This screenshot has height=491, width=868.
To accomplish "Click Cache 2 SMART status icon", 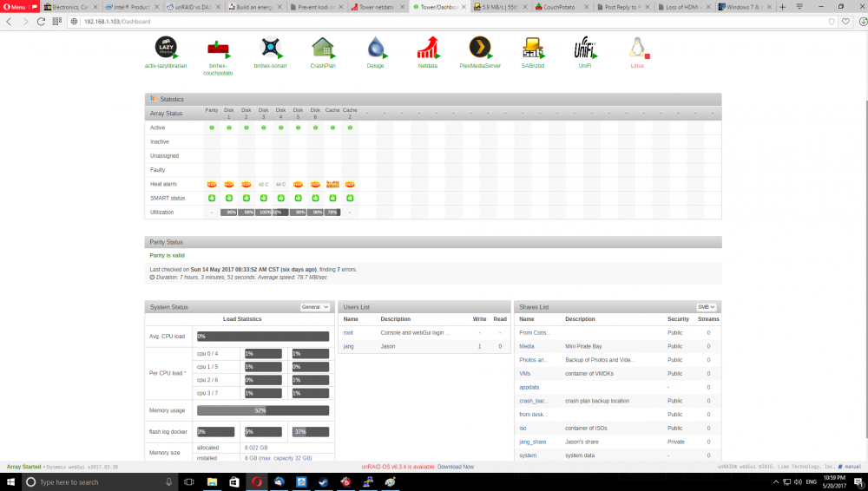I will (350, 198).
